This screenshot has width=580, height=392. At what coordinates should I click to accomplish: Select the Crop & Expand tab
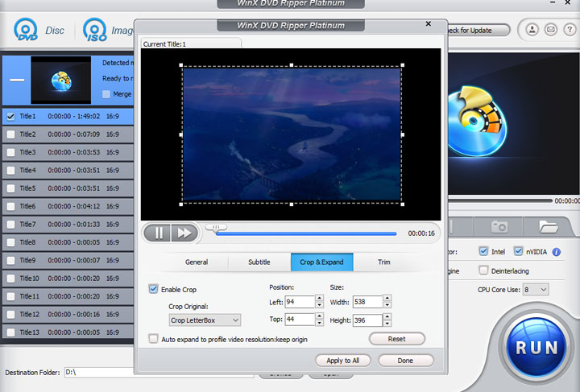point(321,262)
